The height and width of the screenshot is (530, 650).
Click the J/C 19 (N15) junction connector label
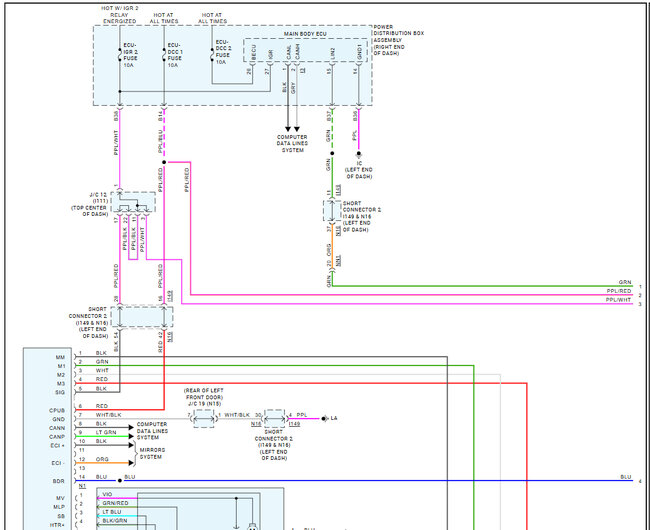point(204,397)
